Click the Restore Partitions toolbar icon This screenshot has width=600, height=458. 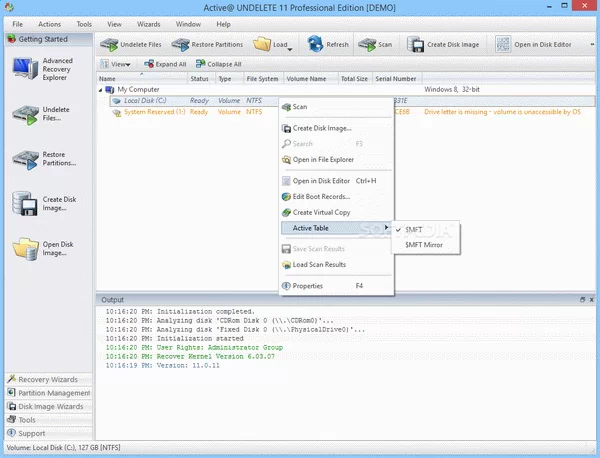coord(181,44)
